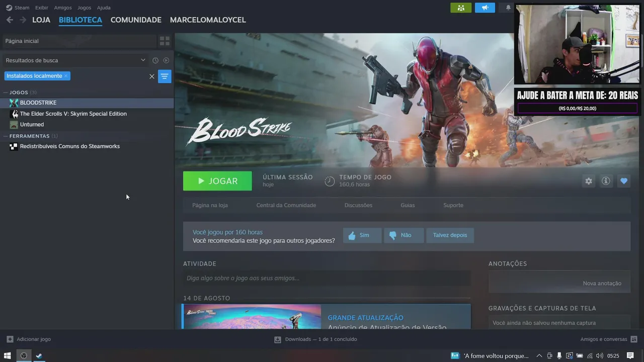Open the Resultados de busca dropdown

click(x=75, y=60)
